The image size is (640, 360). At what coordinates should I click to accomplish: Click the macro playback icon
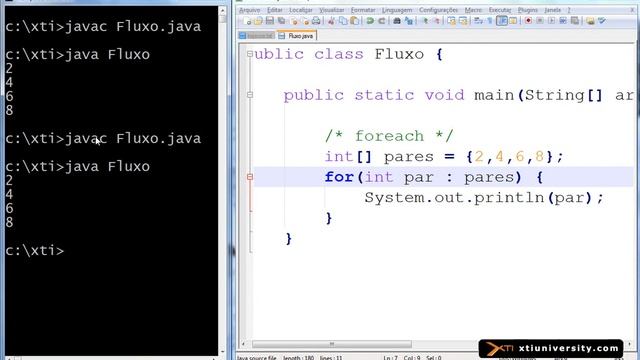coord(551,21)
